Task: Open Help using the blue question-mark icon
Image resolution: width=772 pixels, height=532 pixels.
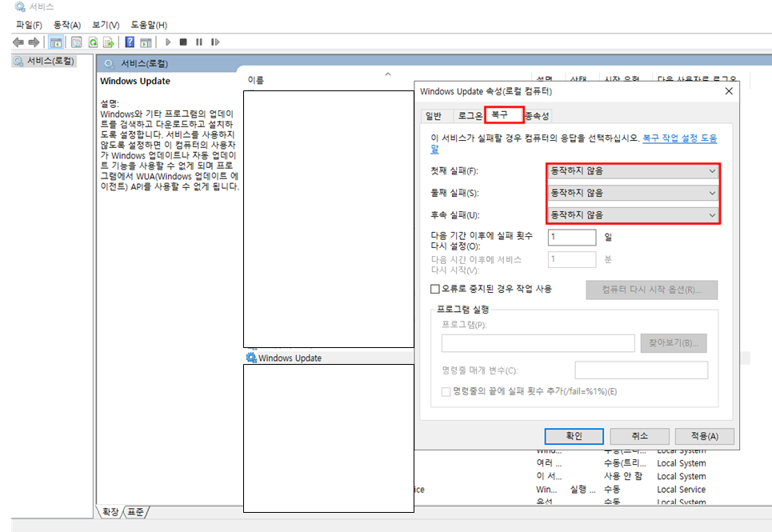Action: click(x=130, y=42)
